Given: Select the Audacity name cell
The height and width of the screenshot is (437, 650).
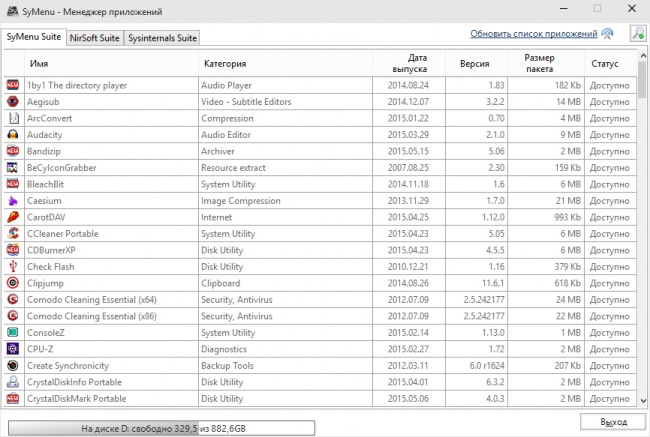Looking at the screenshot, I should click(112, 135).
